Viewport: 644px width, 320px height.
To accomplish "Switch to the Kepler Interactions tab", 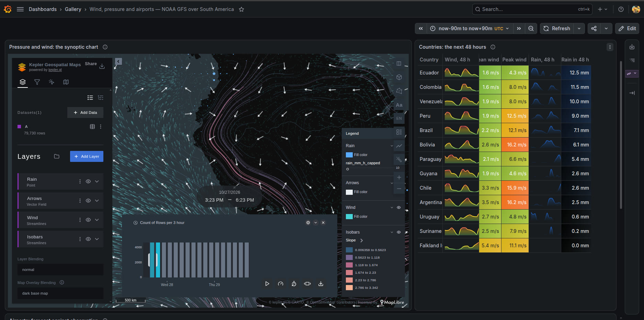I will pos(52,82).
